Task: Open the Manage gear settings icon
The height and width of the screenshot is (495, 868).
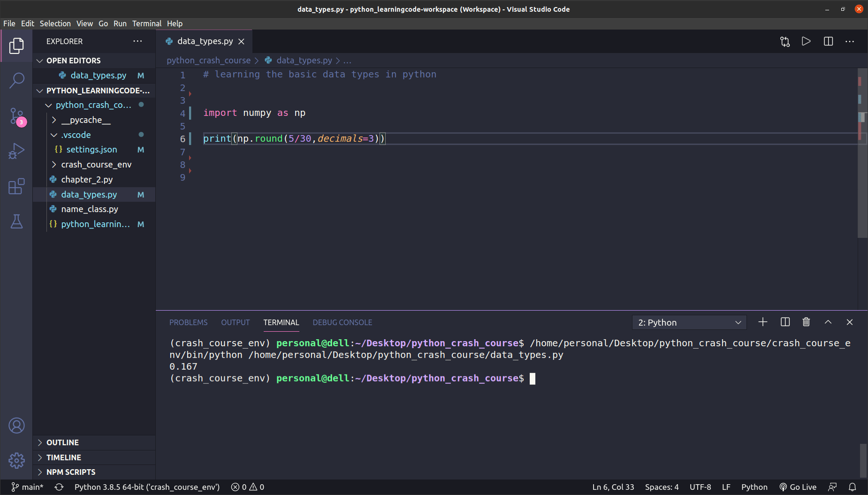Action: [x=16, y=460]
